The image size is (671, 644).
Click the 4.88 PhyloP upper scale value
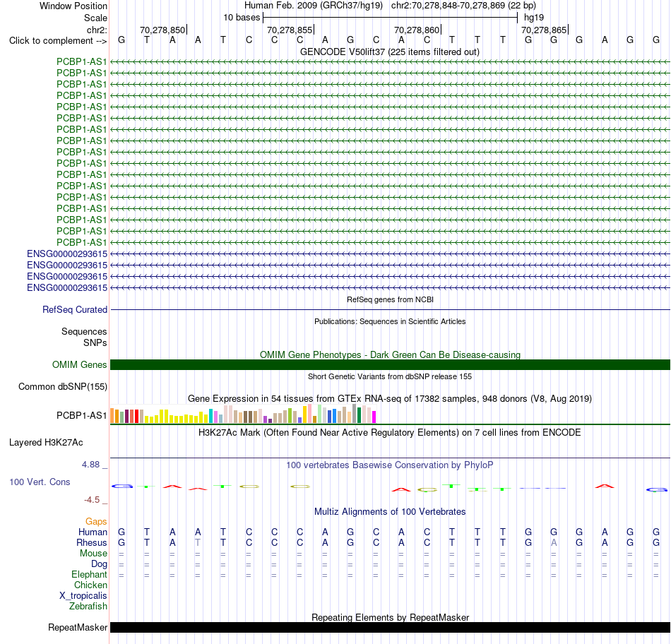(x=91, y=464)
